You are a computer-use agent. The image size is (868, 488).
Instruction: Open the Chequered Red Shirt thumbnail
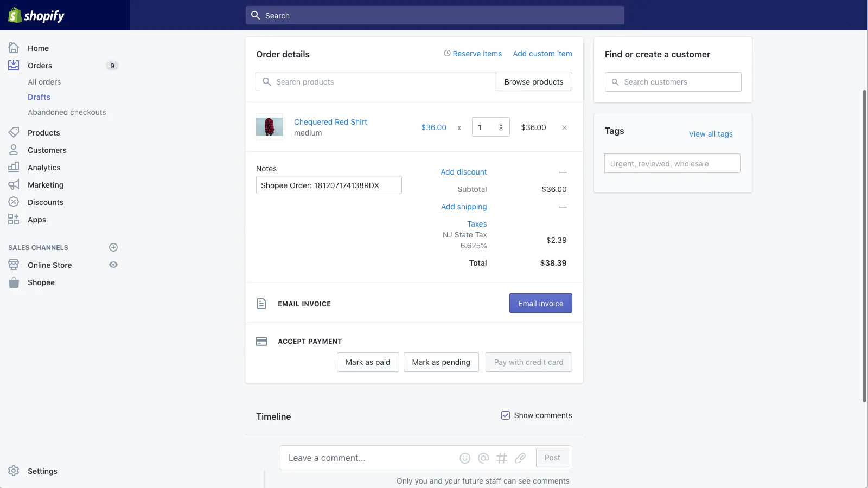coord(270,127)
